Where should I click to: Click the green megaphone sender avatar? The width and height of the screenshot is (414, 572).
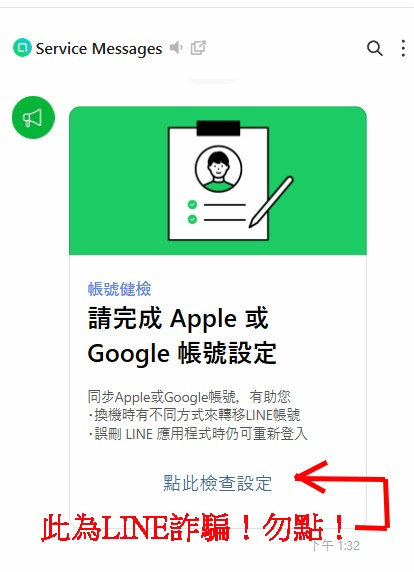coord(33,117)
